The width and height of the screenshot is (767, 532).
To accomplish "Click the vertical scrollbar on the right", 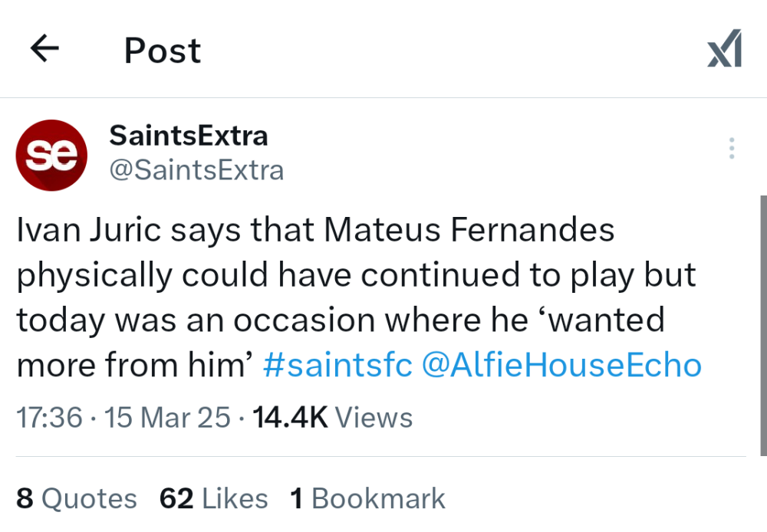I will pos(762,322).
